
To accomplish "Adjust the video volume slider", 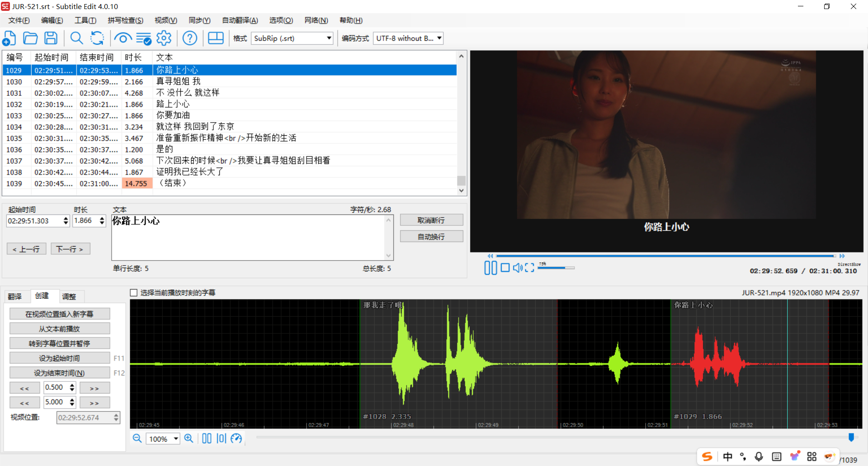I will coord(556,268).
